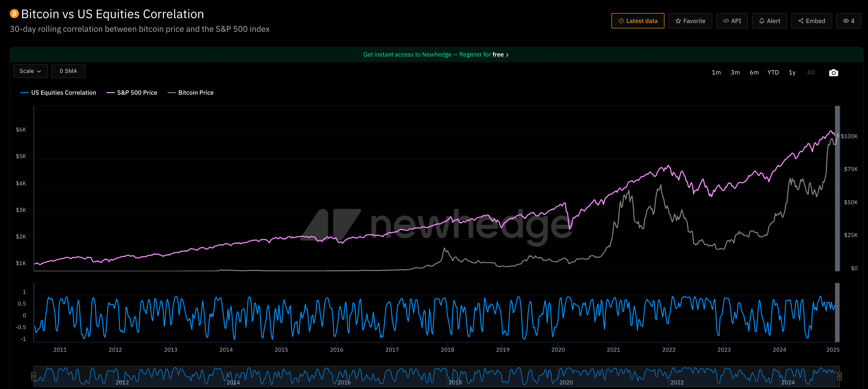Click the chevron beside Register for free
The height and width of the screenshot is (389, 868).
507,55
